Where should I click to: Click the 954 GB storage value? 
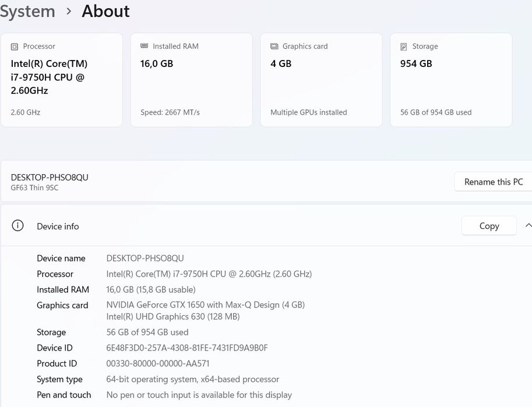(416, 64)
